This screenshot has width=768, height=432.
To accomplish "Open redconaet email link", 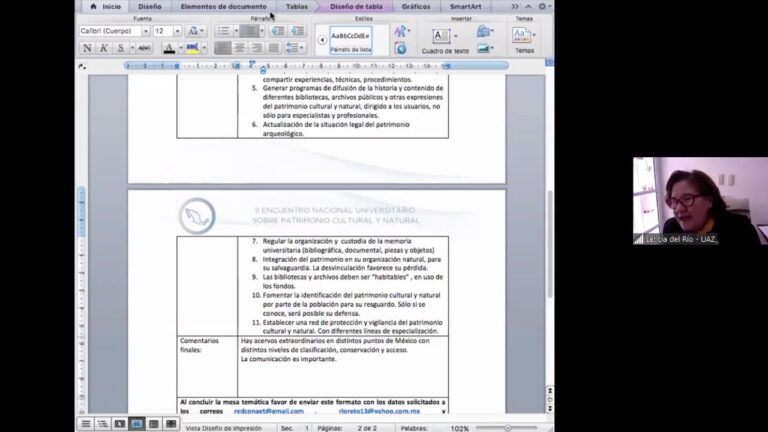I will coord(269,411).
